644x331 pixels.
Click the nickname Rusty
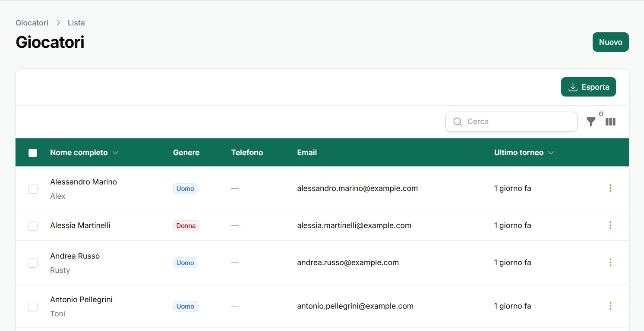pyautogui.click(x=60, y=270)
